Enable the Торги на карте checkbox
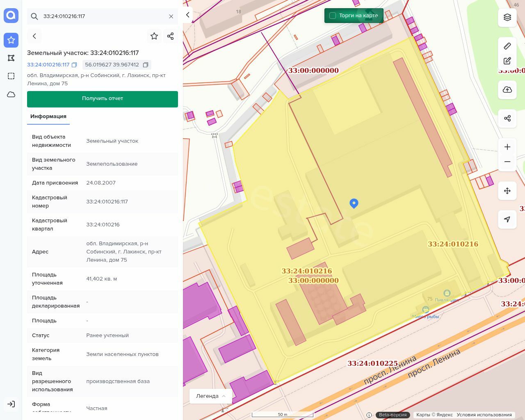The height and width of the screenshot is (420, 525). click(333, 16)
